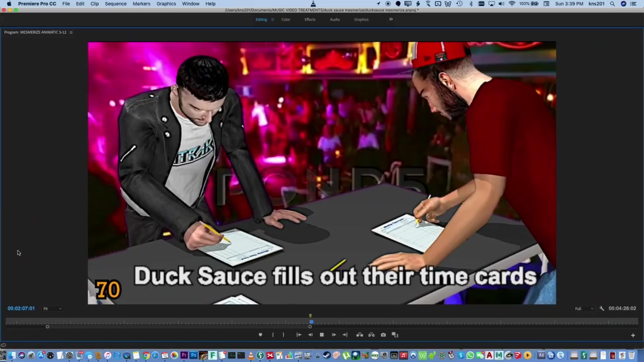644x362 pixels.
Task: Open the Graphics menu in menu bar
Action: coord(166,4)
